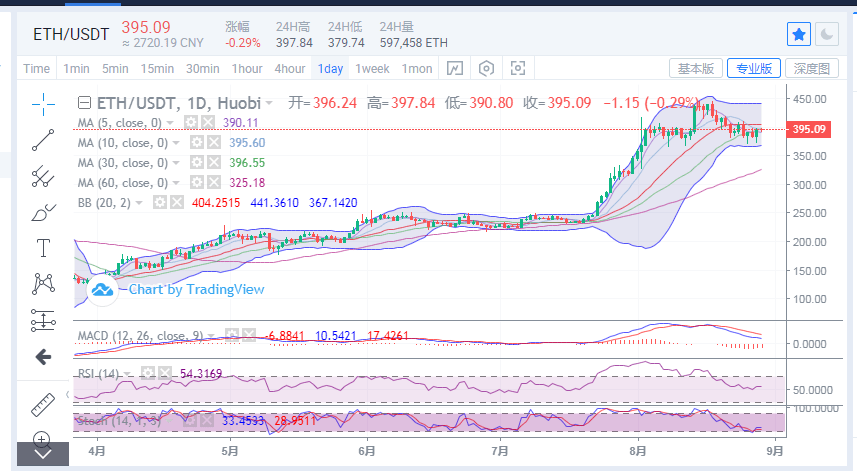Screen dimensions: 857x471
Task: Remove the MA 10 indicator
Action: click(x=214, y=143)
